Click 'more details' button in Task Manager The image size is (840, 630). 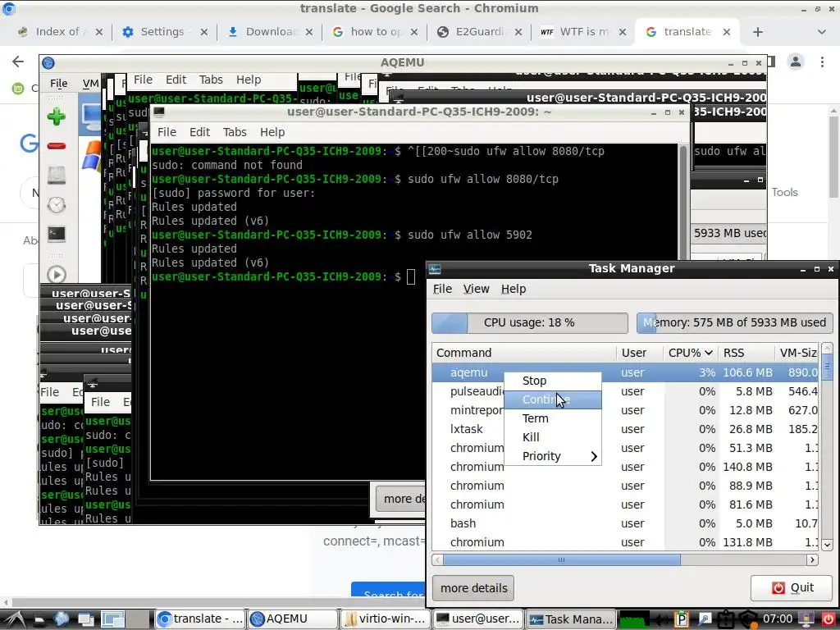pyautogui.click(x=473, y=588)
